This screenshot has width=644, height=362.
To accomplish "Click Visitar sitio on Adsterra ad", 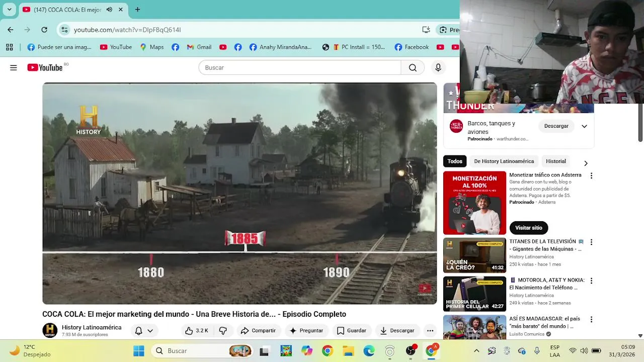I will pyautogui.click(x=528, y=228).
